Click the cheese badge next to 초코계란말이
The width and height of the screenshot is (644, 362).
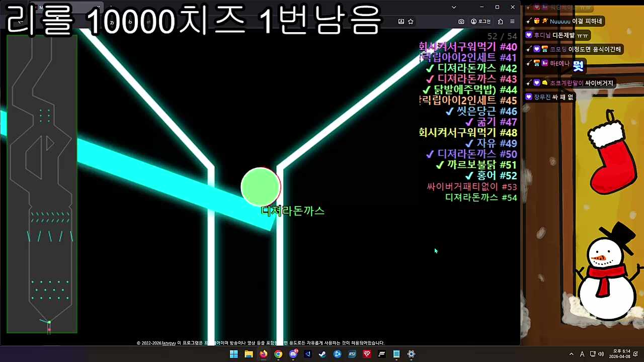[x=545, y=82]
